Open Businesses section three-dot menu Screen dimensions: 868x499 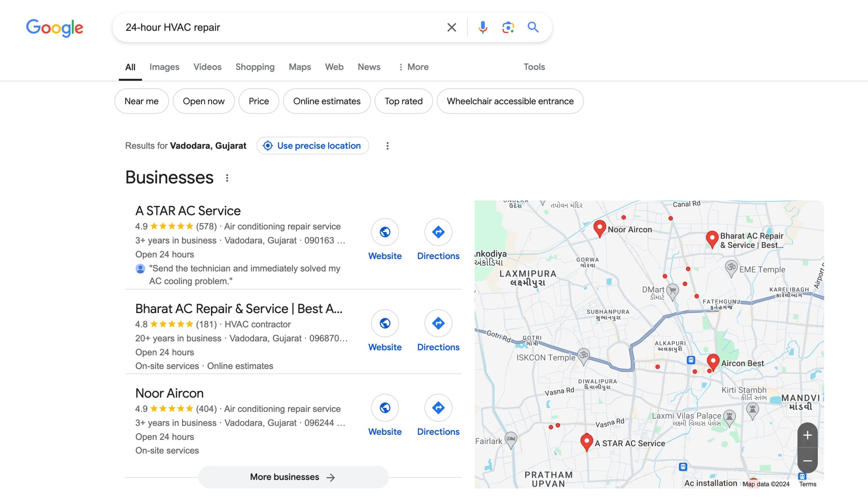(x=227, y=178)
